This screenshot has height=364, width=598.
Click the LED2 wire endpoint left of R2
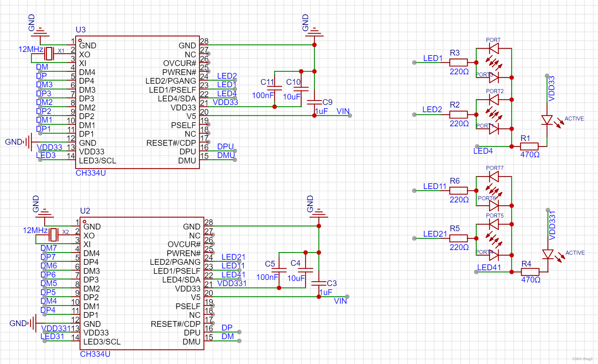coord(414,115)
